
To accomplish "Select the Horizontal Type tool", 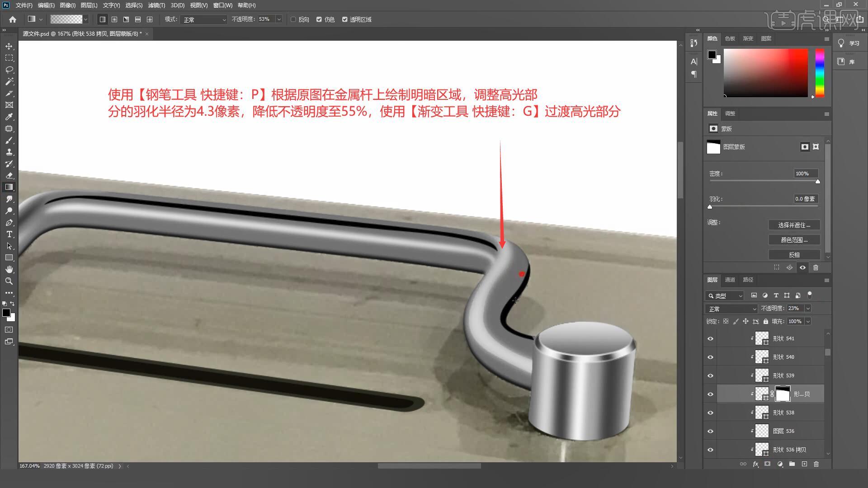I will point(9,235).
